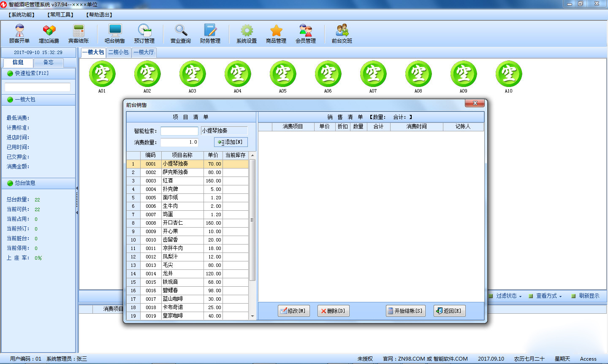Click the 添加[N] button
The image size is (608, 364).
click(x=231, y=142)
